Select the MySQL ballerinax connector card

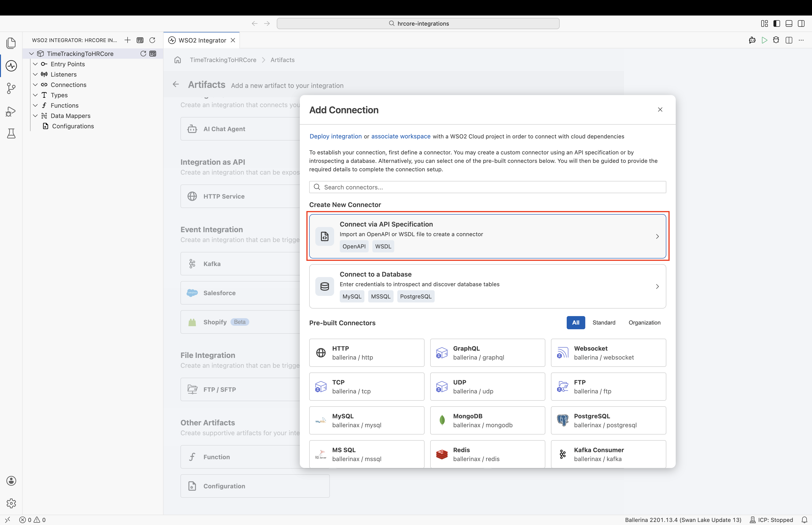367,420
